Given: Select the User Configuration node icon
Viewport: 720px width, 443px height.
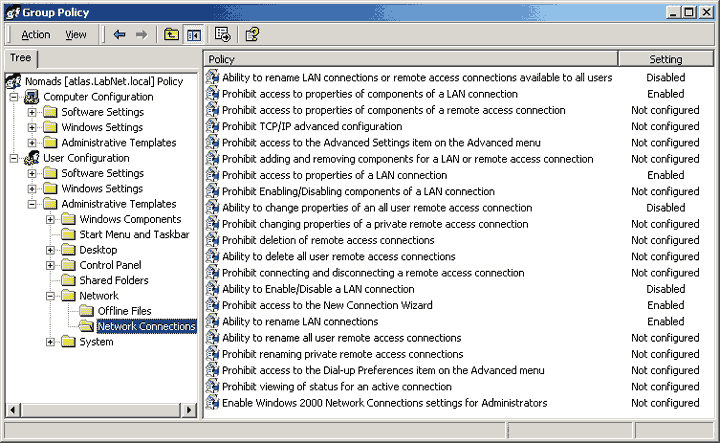Looking at the screenshot, I should 31,158.
